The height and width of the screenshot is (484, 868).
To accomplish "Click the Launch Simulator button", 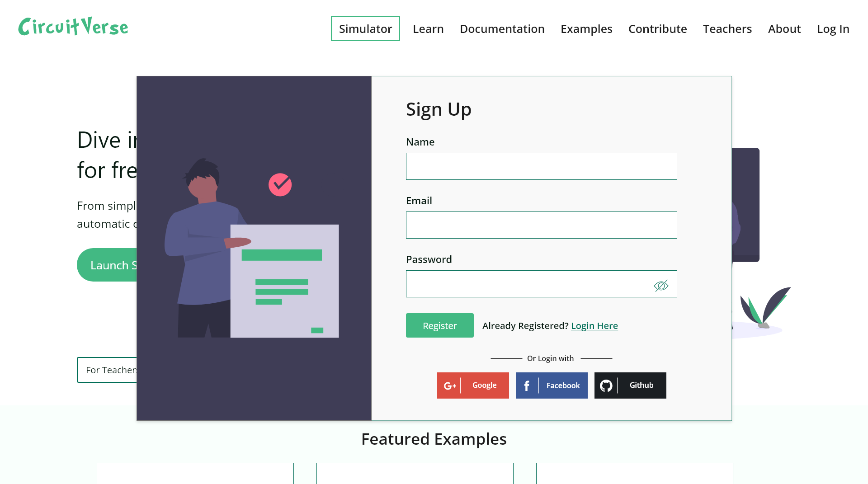I will (113, 265).
